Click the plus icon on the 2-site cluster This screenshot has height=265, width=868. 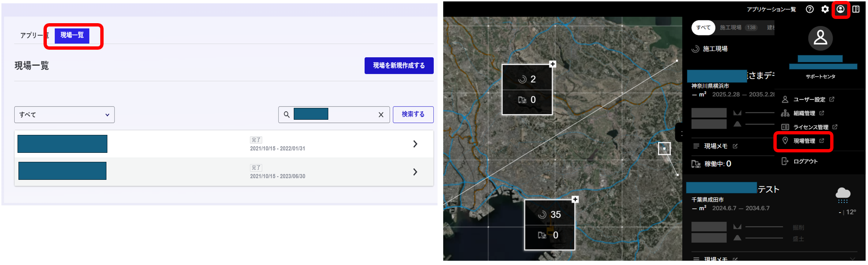[x=552, y=64]
